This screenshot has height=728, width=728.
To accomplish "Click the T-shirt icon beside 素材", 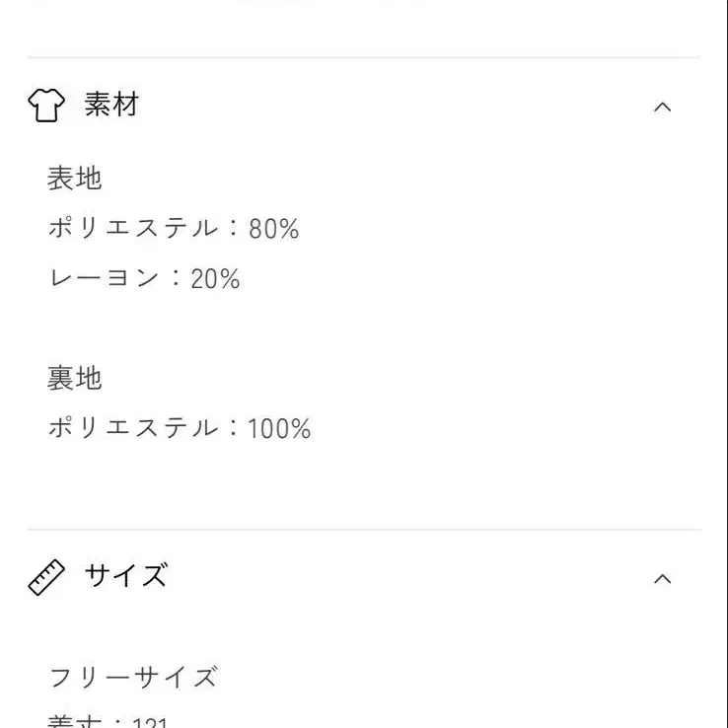I will click(x=46, y=105).
